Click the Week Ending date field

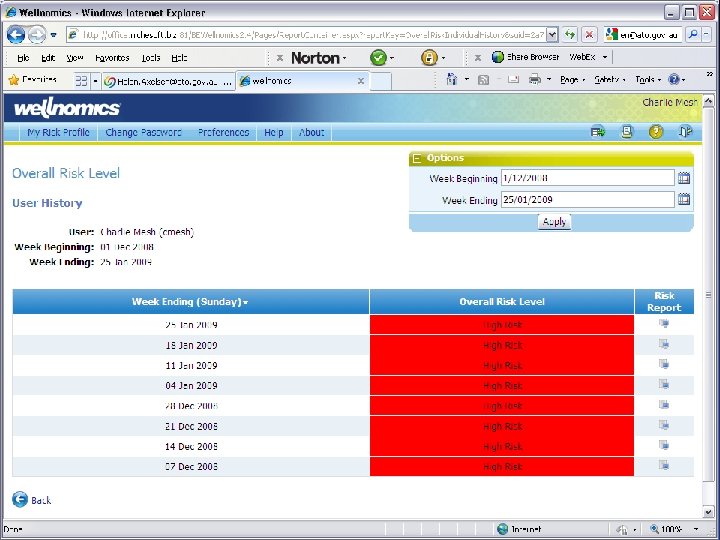[587, 199]
